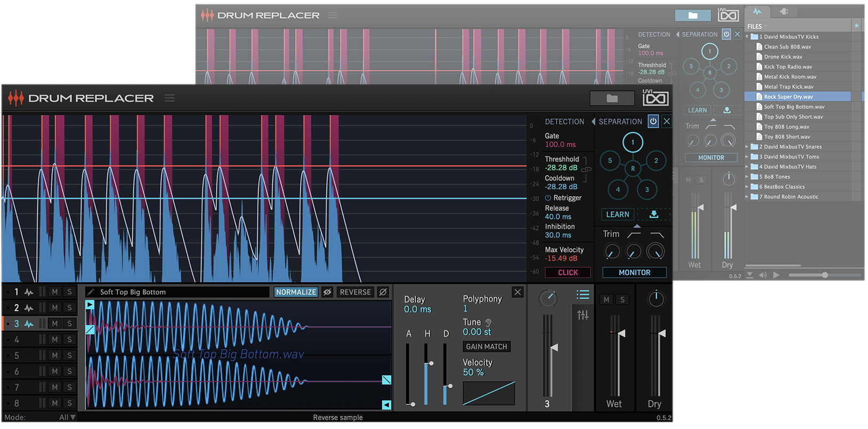Expand the 6 BeatBox Classics folder
Screen dimensions: 868x429
748,187
